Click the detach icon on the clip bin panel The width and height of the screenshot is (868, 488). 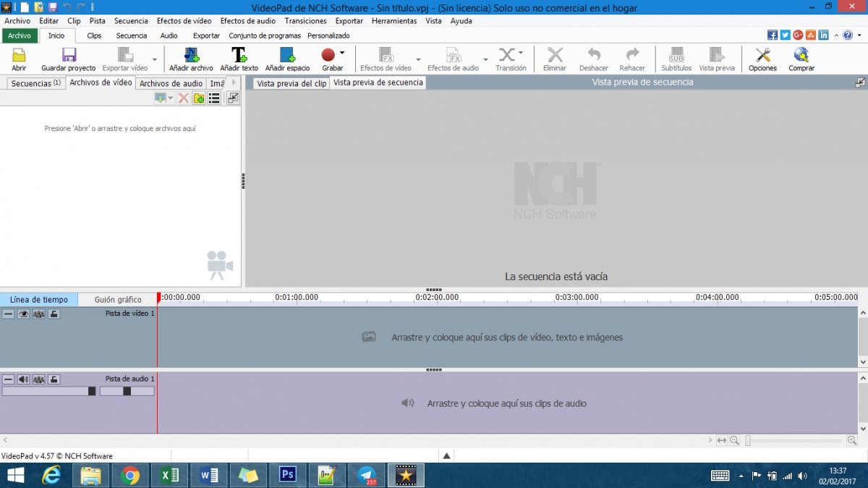(x=233, y=98)
